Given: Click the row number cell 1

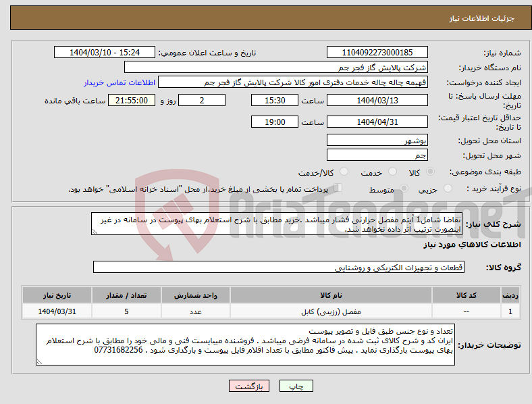Looking at the screenshot, I should pyautogui.click(x=510, y=311).
